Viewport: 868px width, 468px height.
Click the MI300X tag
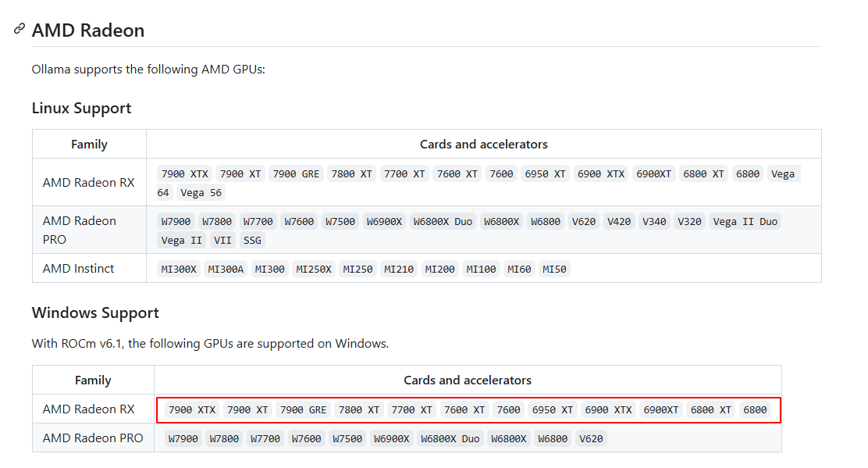(x=179, y=270)
